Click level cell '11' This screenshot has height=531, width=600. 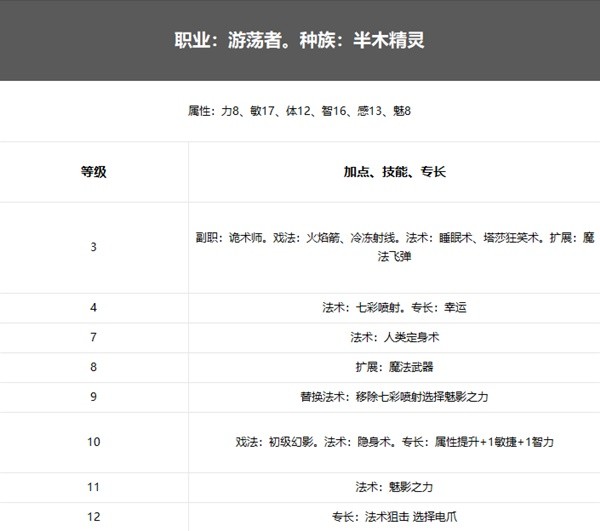(93, 487)
